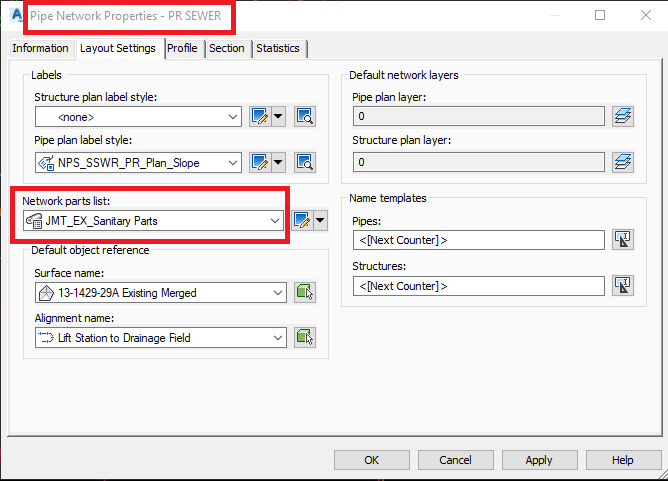Click the Cancel button
Screen dimensions: 668x481
coord(455,460)
